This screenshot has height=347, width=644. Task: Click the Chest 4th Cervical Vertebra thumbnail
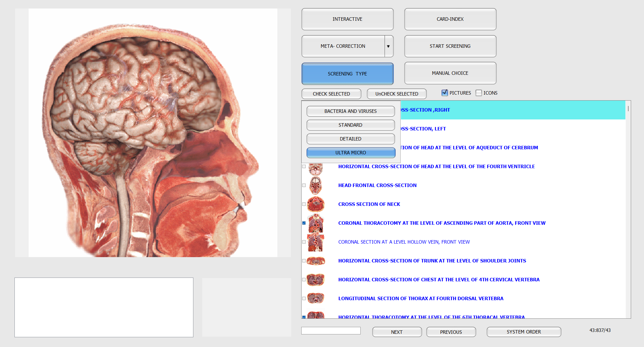tap(315, 280)
